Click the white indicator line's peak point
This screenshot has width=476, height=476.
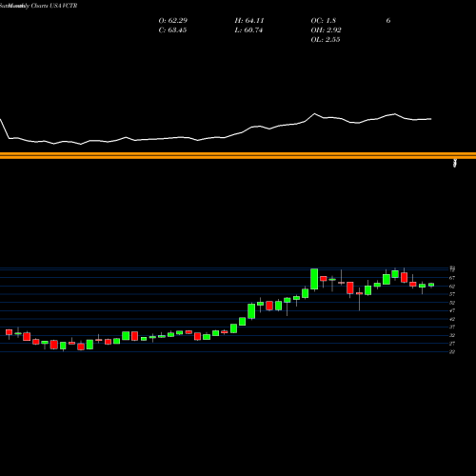point(315,113)
